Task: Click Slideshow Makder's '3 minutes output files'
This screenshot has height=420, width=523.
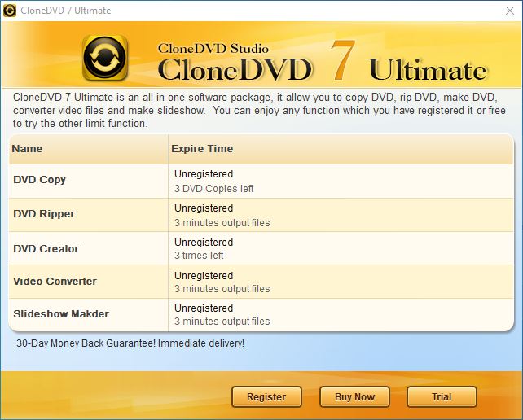Action: (222, 322)
